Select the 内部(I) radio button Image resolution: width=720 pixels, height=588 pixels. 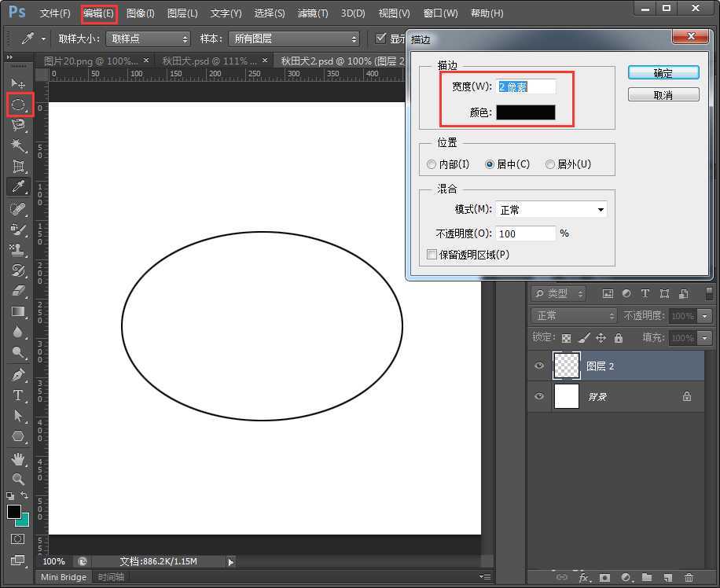432,164
